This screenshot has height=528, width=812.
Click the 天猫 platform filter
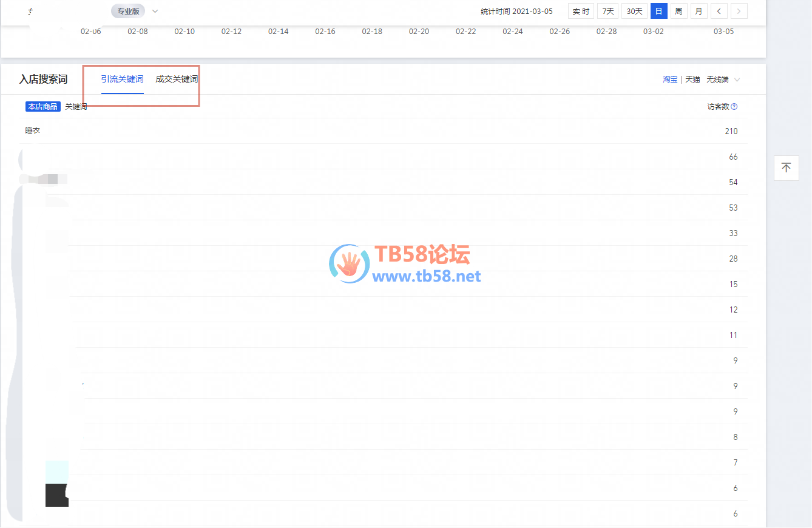click(x=692, y=80)
